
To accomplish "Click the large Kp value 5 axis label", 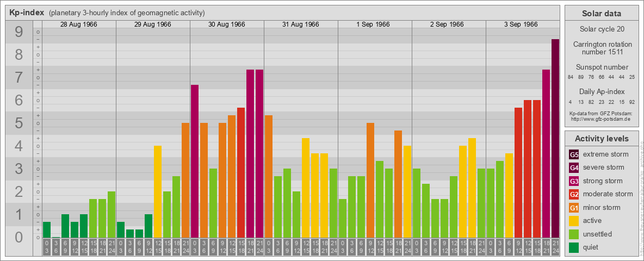I will coord(19,123).
